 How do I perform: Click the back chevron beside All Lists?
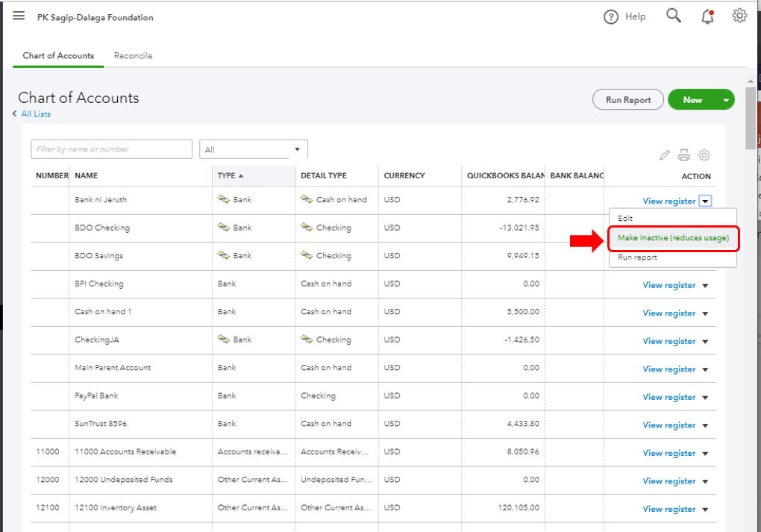[x=15, y=113]
